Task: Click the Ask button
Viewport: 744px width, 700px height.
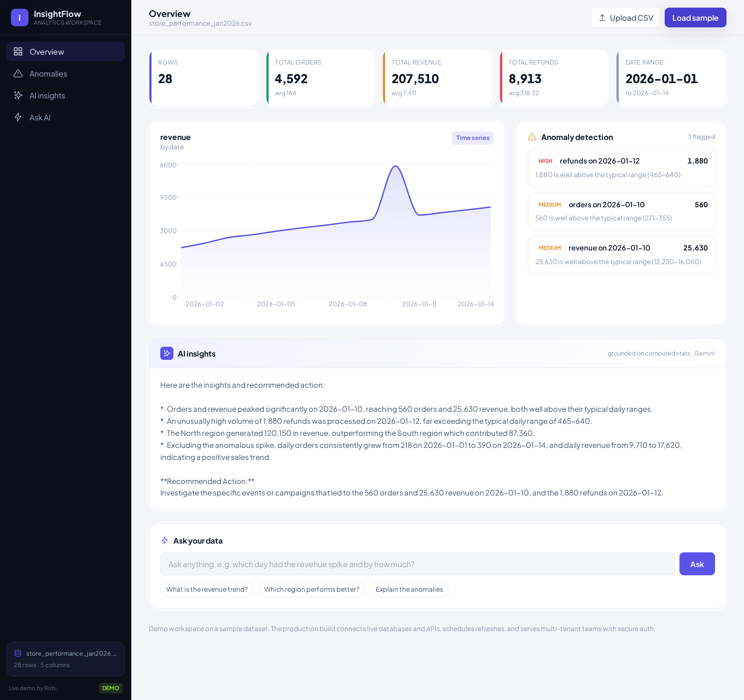Action: (697, 564)
